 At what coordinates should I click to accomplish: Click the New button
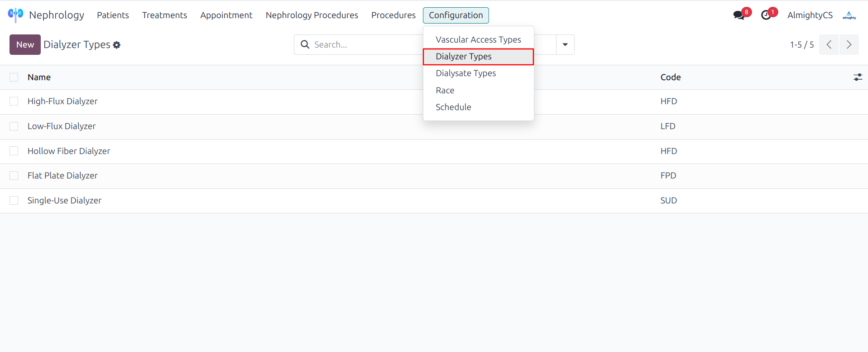click(25, 44)
